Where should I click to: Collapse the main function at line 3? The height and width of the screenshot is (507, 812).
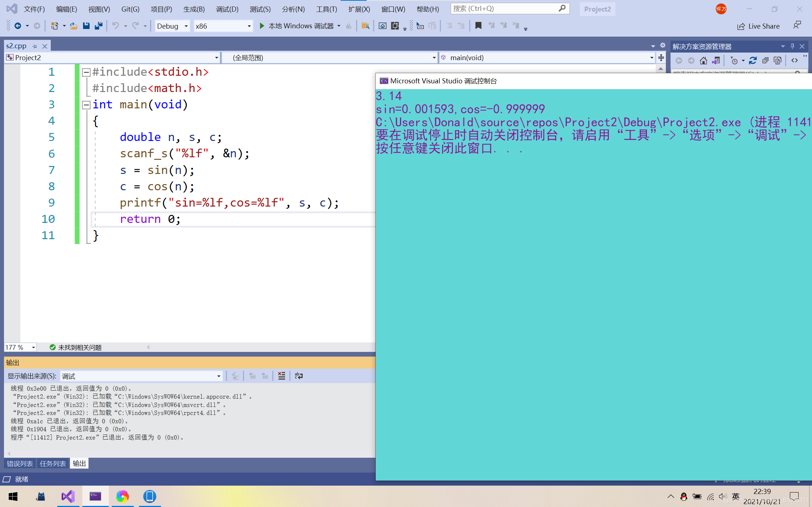click(86, 105)
